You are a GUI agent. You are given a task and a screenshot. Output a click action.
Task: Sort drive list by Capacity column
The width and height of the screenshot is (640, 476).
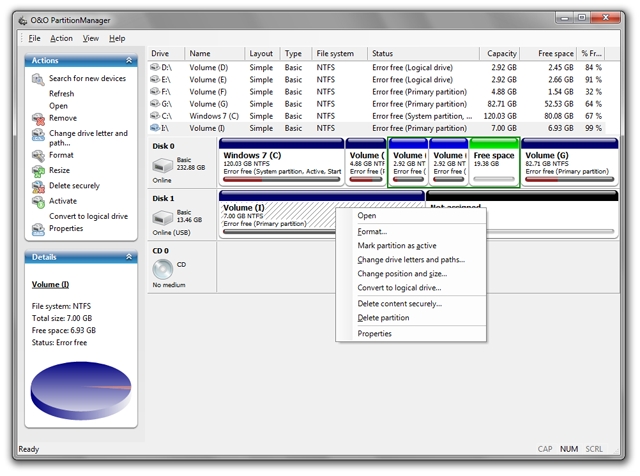tap(501, 53)
